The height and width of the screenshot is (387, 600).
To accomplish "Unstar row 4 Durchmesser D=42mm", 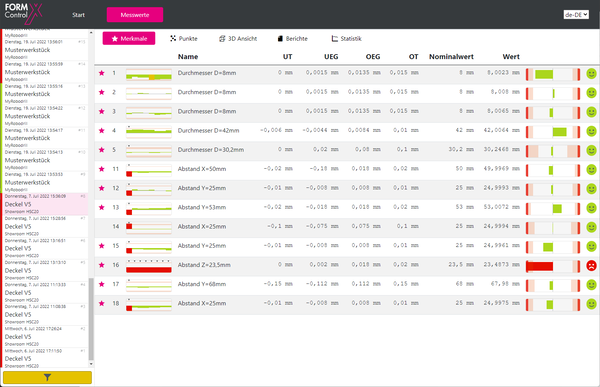I will [101, 131].
